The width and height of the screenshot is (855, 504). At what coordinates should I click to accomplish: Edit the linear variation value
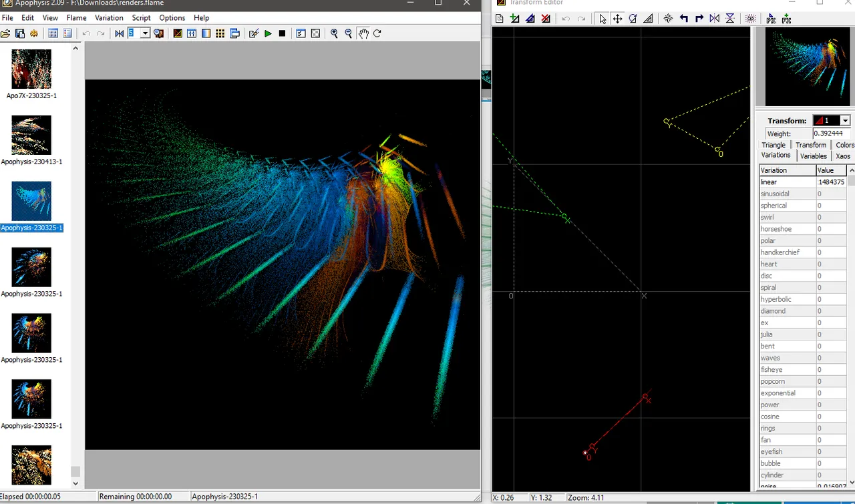832,182
